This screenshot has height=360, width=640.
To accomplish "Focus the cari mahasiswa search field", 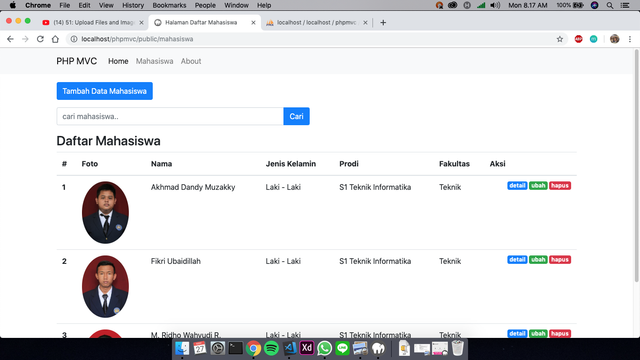I will (170, 116).
